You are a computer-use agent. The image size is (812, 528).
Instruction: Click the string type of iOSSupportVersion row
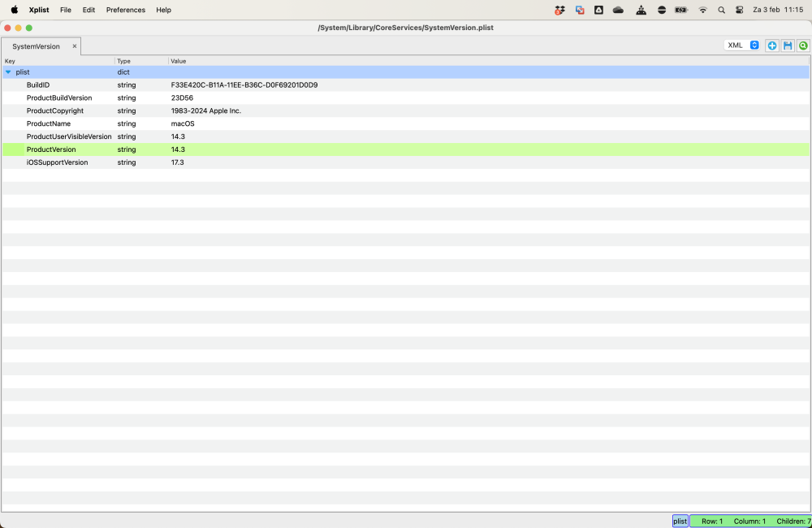coord(127,162)
